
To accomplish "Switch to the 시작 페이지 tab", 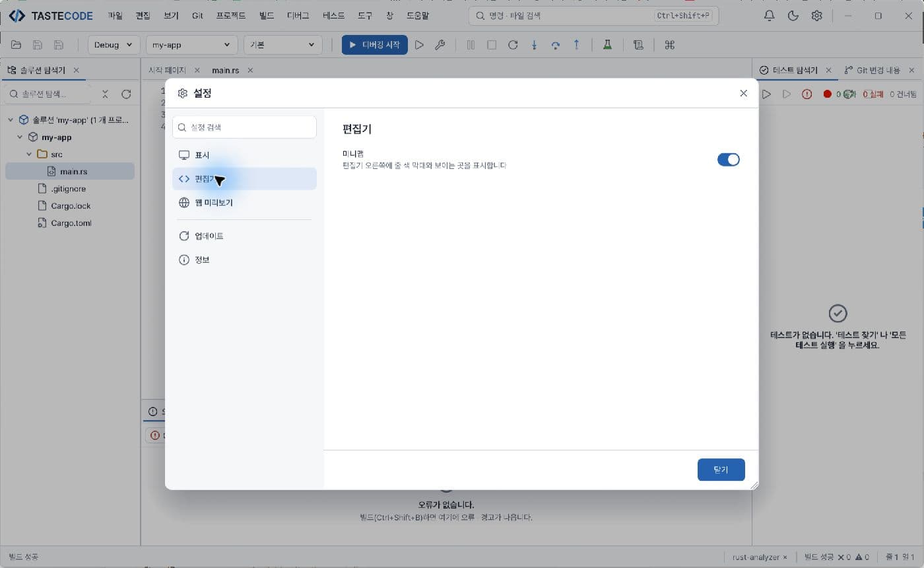I will (167, 69).
